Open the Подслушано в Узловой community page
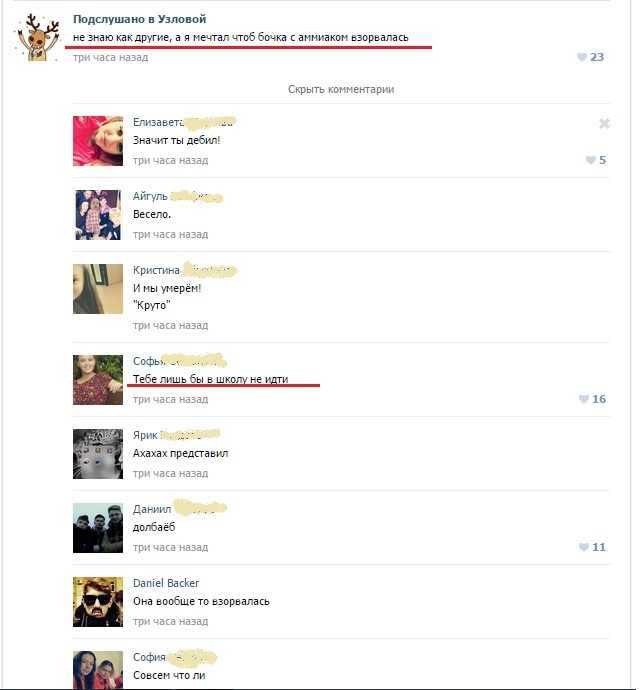 click(139, 19)
